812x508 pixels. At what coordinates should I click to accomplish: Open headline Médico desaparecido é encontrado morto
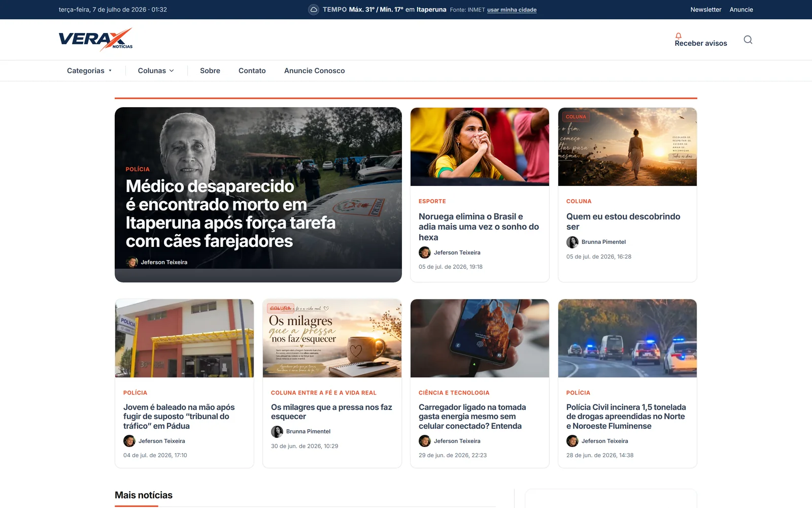pyautogui.click(x=231, y=213)
